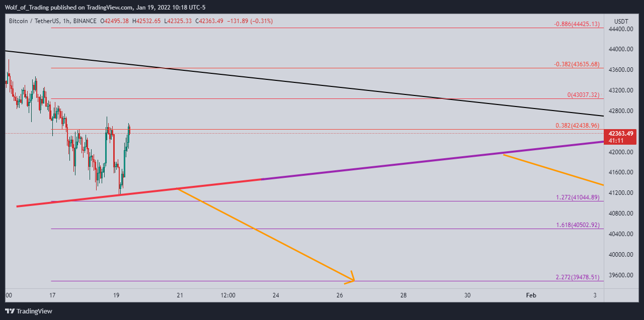Click the date label 21 on time axis

(180, 295)
